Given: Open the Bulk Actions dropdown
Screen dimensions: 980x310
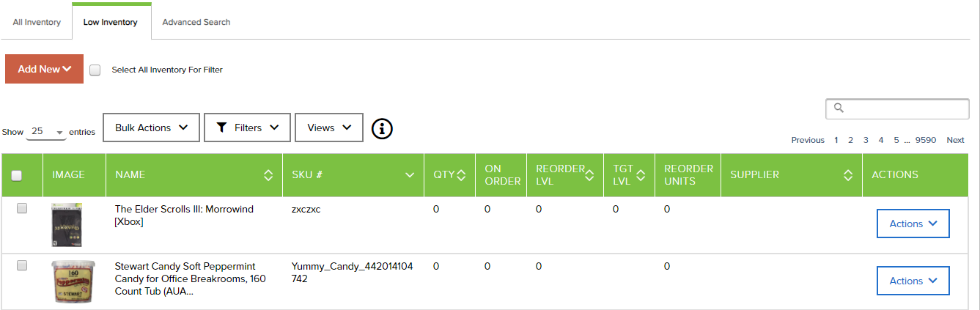Looking at the screenshot, I should (x=151, y=128).
